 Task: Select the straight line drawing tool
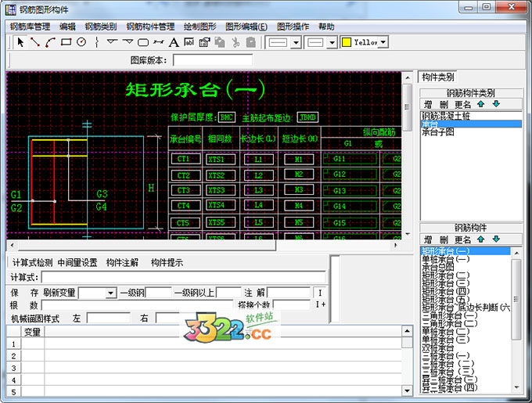(x=35, y=42)
